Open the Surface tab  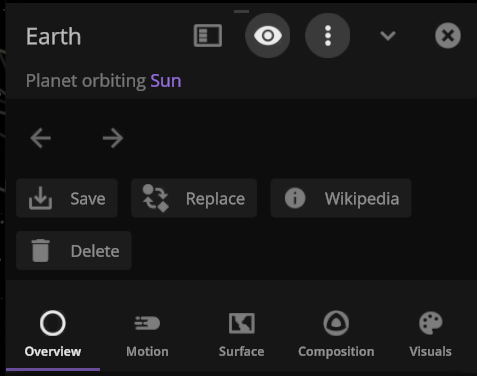point(241,334)
